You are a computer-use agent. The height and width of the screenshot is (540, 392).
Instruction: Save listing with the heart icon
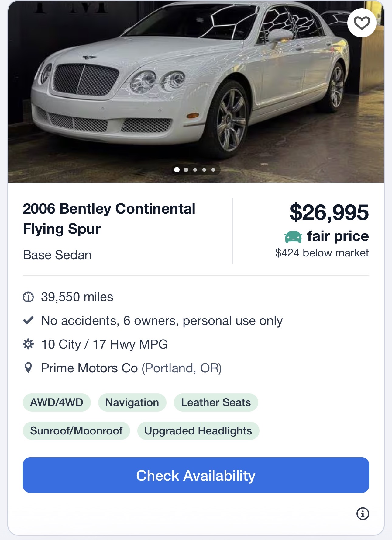362,23
